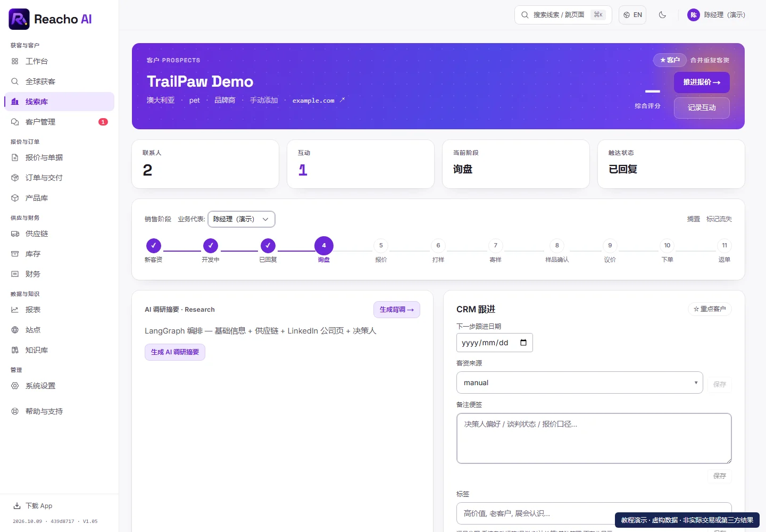Select 线索库 in sidebar menu

(x=59, y=102)
